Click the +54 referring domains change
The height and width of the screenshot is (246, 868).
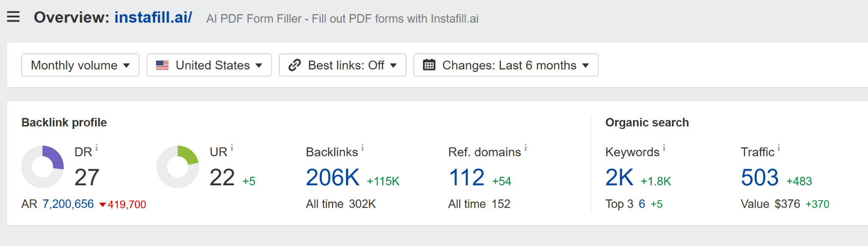point(502,182)
